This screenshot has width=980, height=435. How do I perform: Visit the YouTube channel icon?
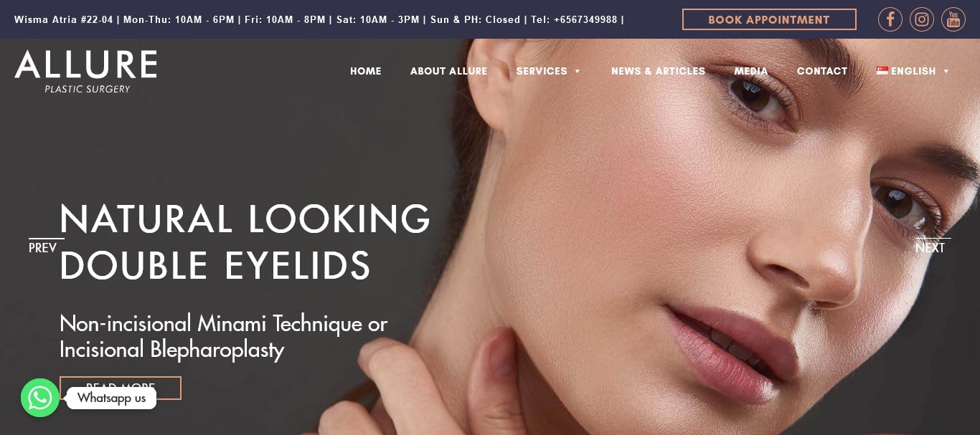click(953, 19)
